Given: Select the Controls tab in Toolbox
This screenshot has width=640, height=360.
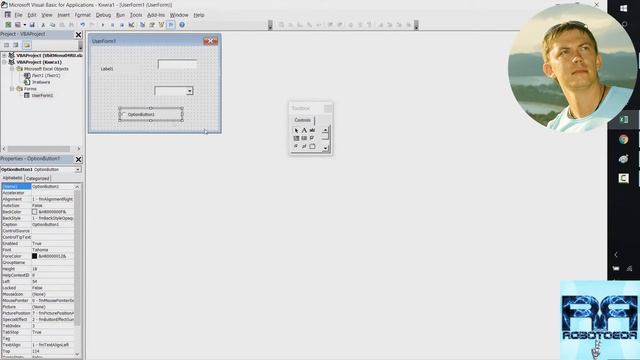Looking at the screenshot, I should (302, 120).
